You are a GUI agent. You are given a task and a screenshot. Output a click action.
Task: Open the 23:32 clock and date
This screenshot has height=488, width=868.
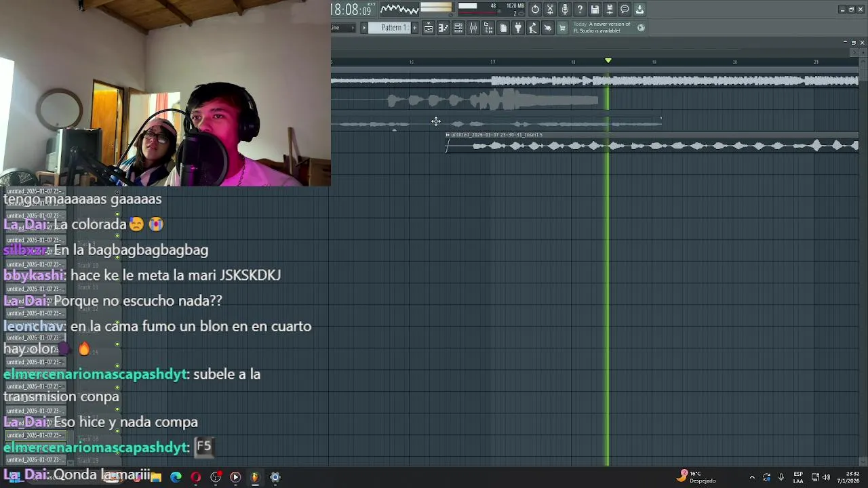click(848, 477)
